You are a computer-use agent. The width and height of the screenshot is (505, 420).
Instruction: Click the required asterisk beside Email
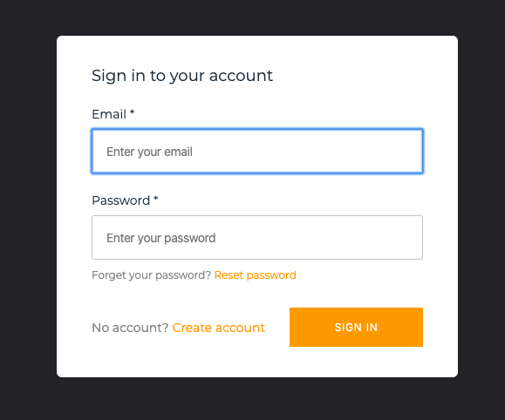click(x=132, y=112)
